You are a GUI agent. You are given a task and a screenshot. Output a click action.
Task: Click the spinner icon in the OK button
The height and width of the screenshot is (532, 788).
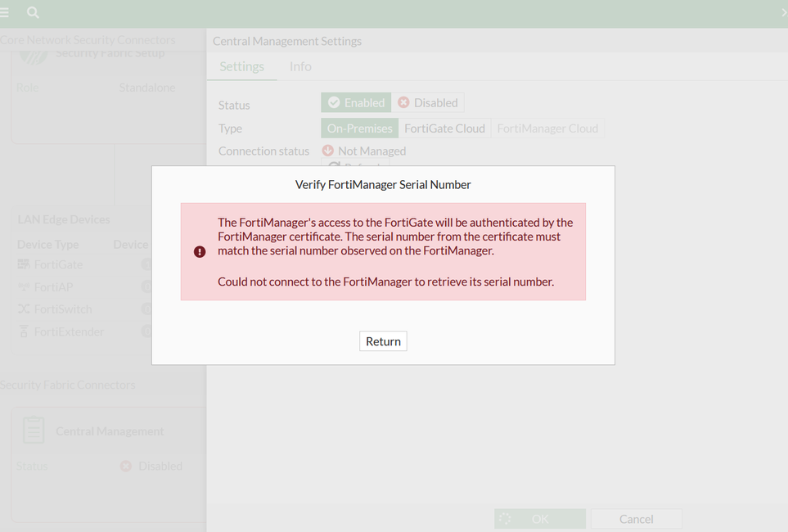[505, 519]
